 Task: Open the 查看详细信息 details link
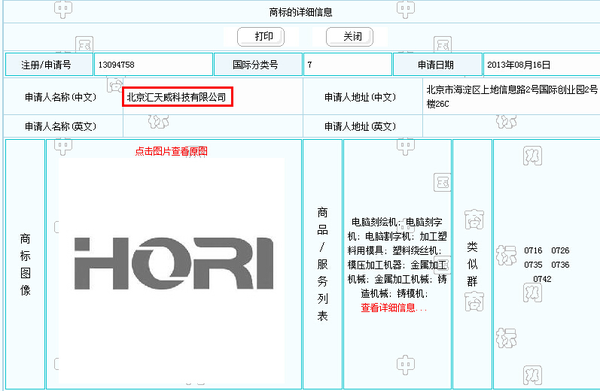[393, 308]
